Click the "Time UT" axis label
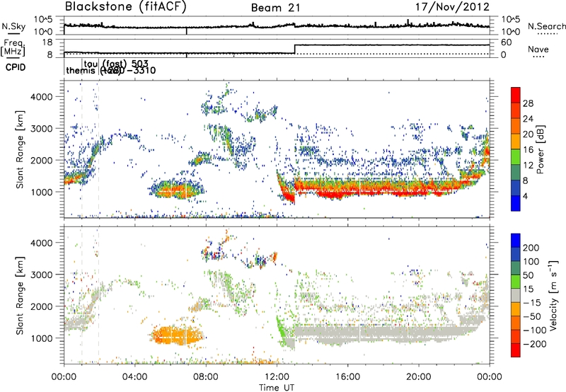This screenshot has height=392, width=566. point(277,388)
